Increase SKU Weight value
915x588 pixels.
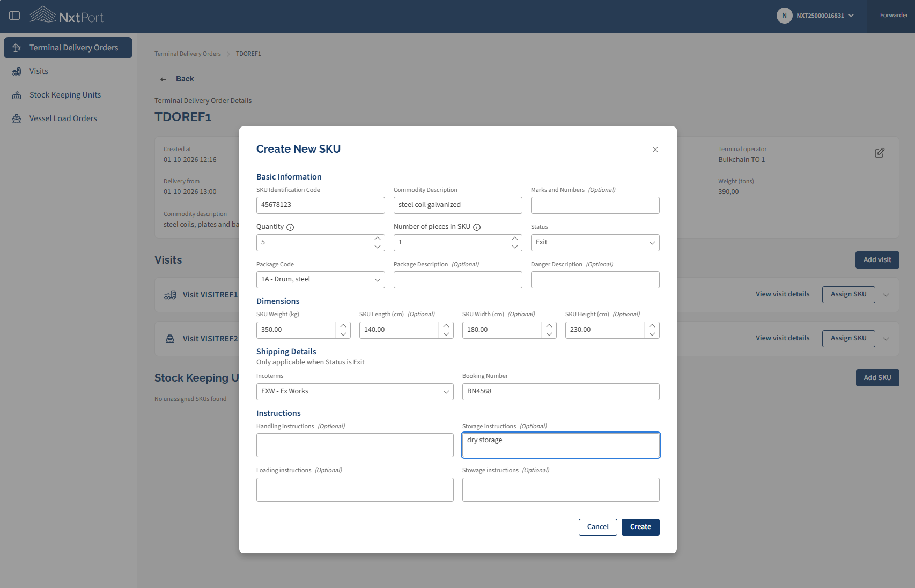tap(343, 326)
